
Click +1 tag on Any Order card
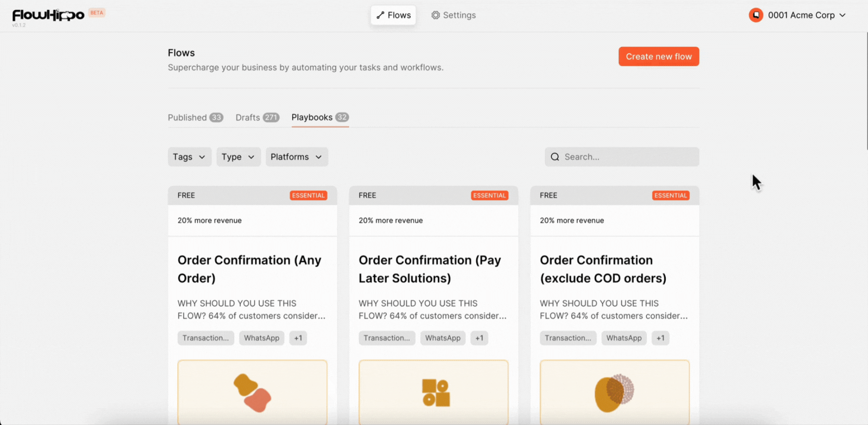pyautogui.click(x=298, y=338)
